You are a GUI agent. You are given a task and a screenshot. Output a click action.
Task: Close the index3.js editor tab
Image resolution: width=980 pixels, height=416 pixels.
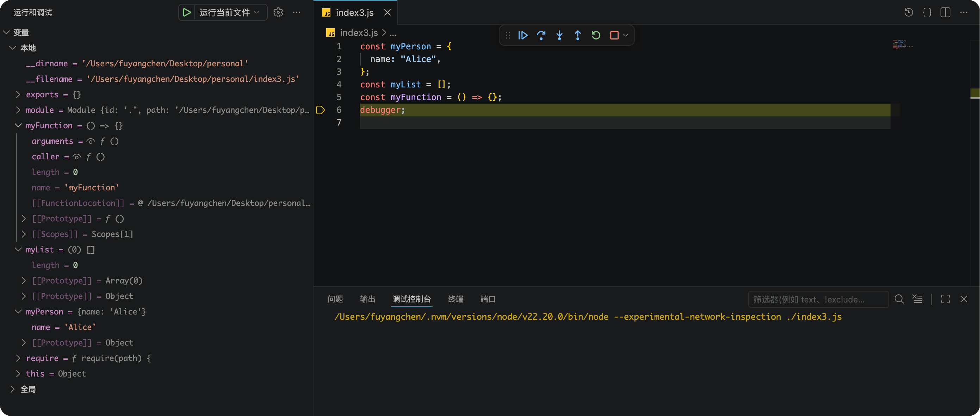point(387,13)
